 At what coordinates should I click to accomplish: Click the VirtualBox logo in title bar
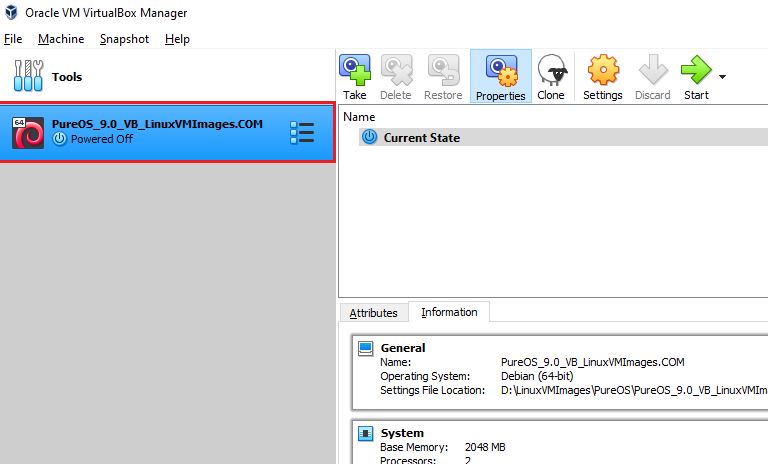point(11,12)
